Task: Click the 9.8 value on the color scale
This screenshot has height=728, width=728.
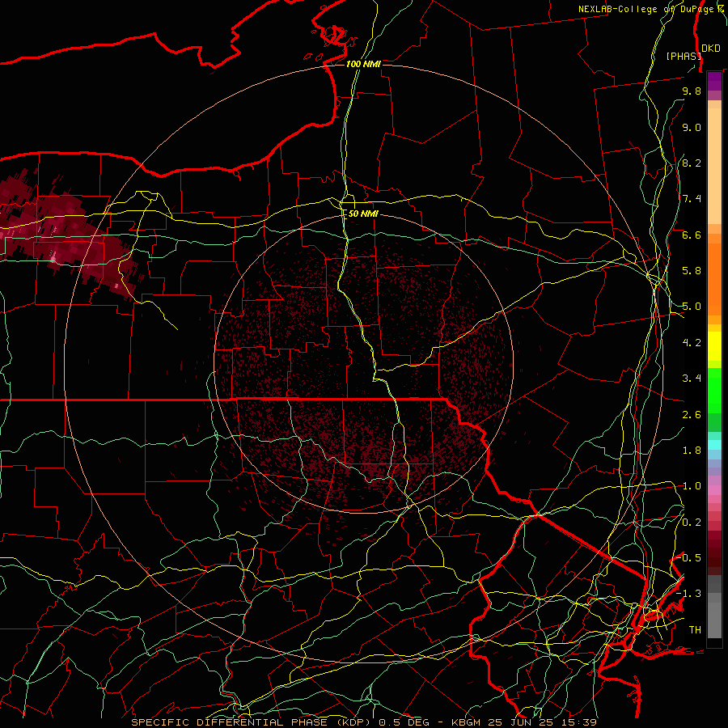Action: point(692,91)
